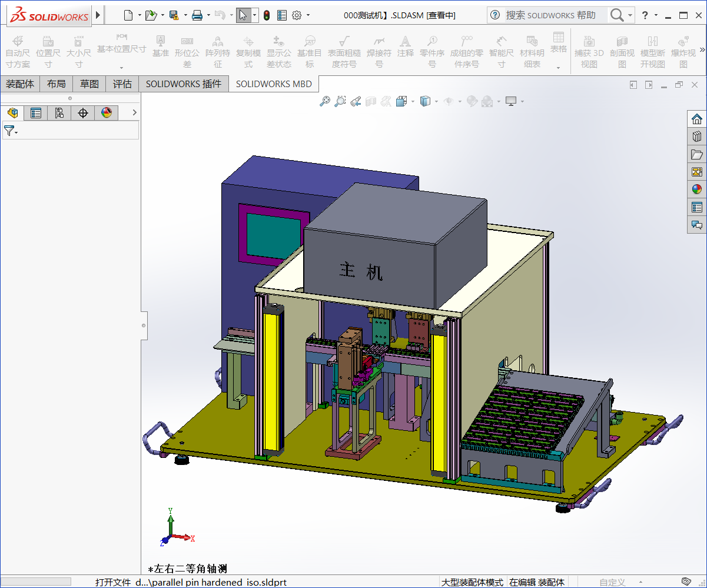Open the Design Library task pane icon
This screenshot has height=588, width=707.
[x=697, y=137]
